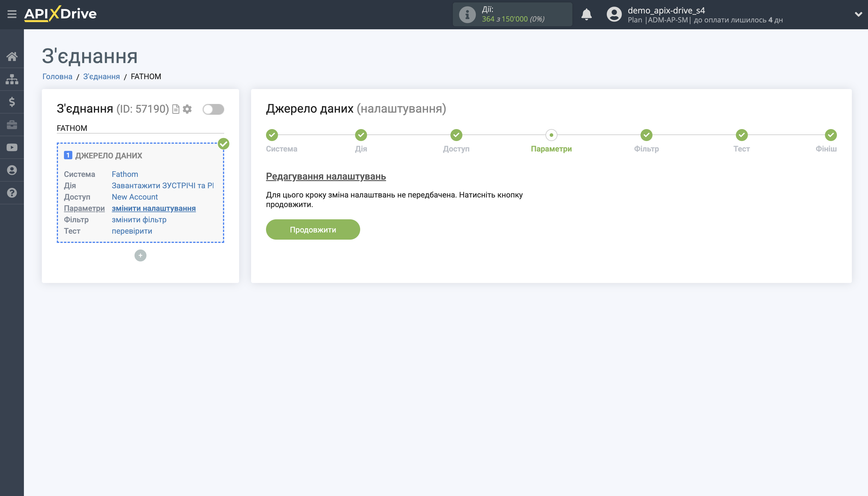Open the profile icon in sidebar
The image size is (868, 496).
click(12, 170)
